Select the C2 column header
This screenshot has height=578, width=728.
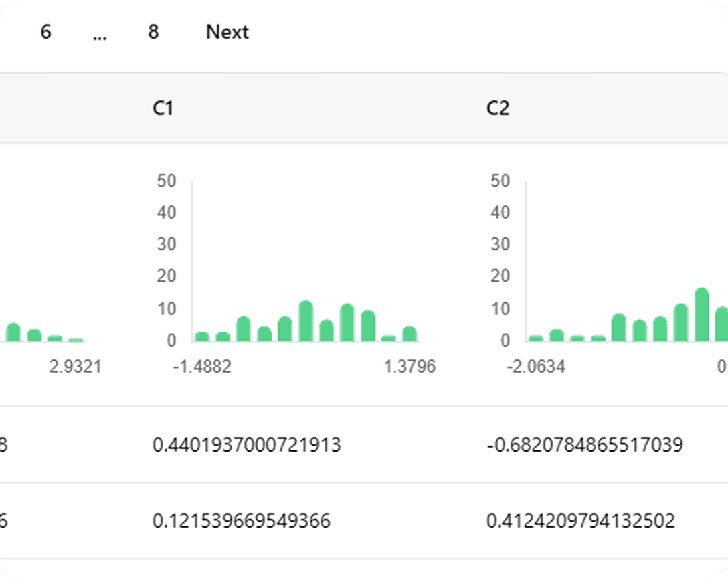498,108
